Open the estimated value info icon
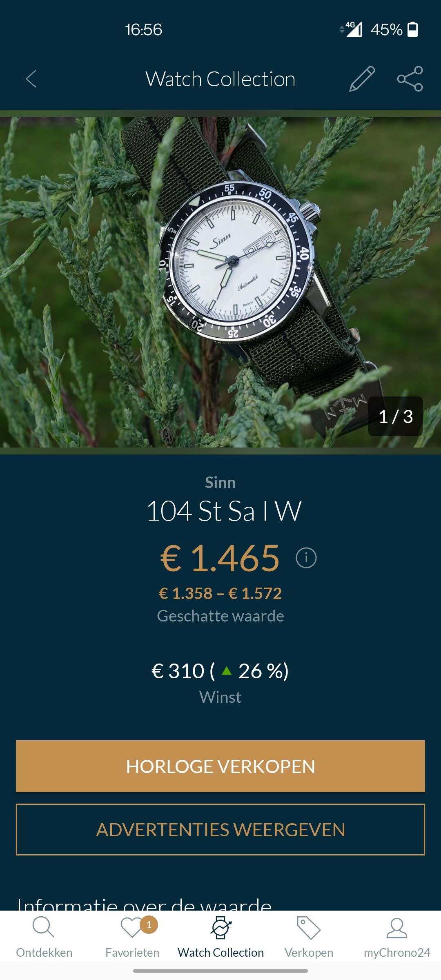The width and height of the screenshot is (441, 980). tap(306, 558)
